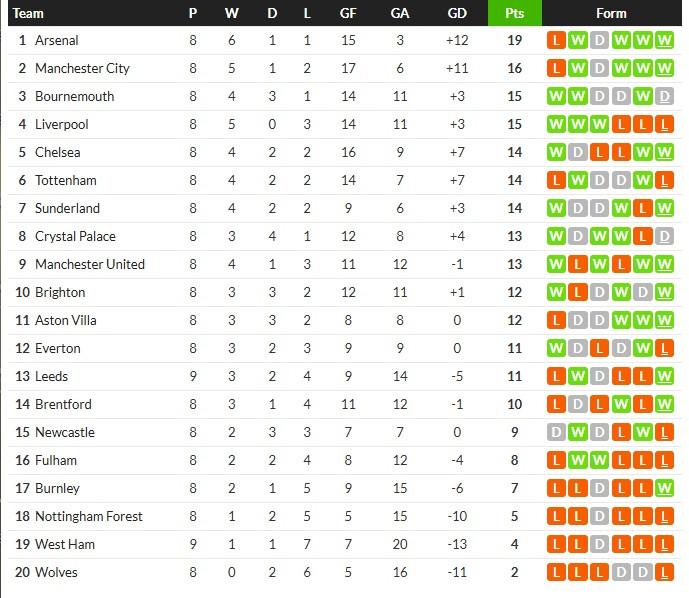Click Aston Villa's orange L form badge

click(556, 320)
